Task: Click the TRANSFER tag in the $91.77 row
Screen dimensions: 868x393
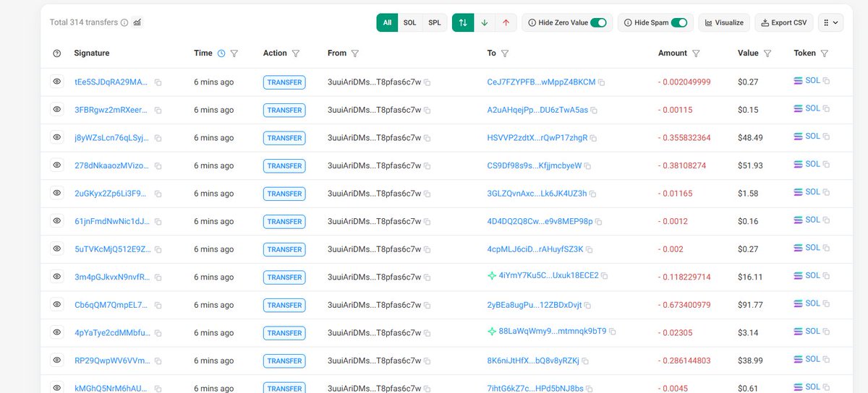Action: tap(284, 305)
